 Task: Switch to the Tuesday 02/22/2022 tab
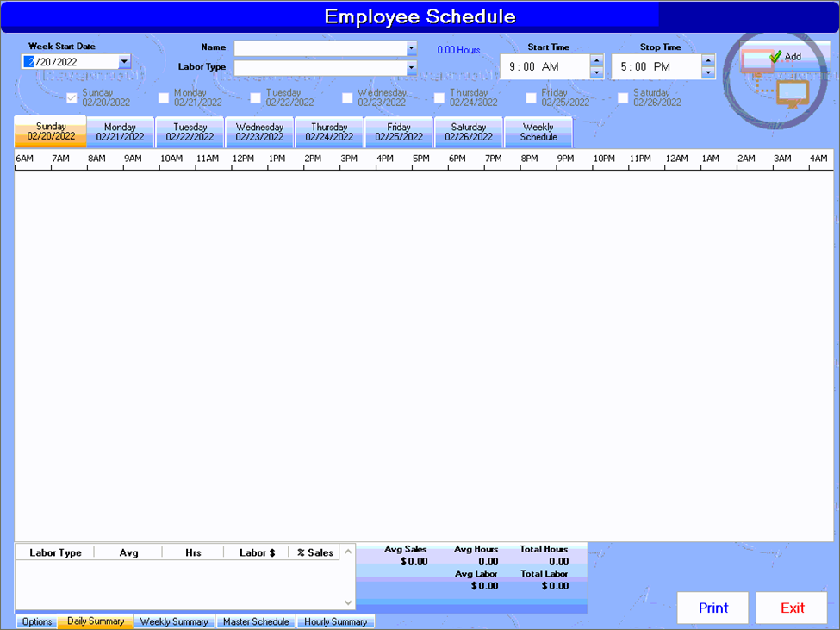pyautogui.click(x=190, y=132)
